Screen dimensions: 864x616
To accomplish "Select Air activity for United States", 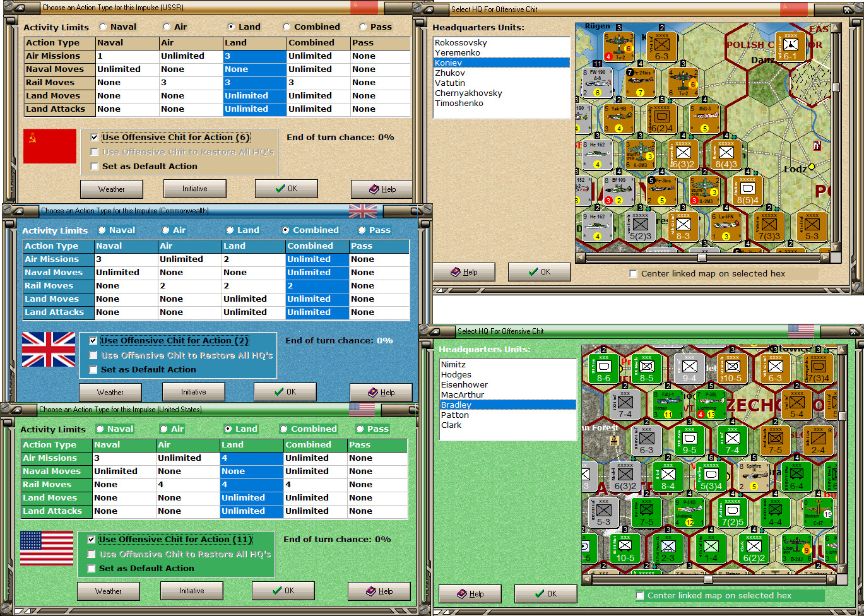I will point(172,429).
